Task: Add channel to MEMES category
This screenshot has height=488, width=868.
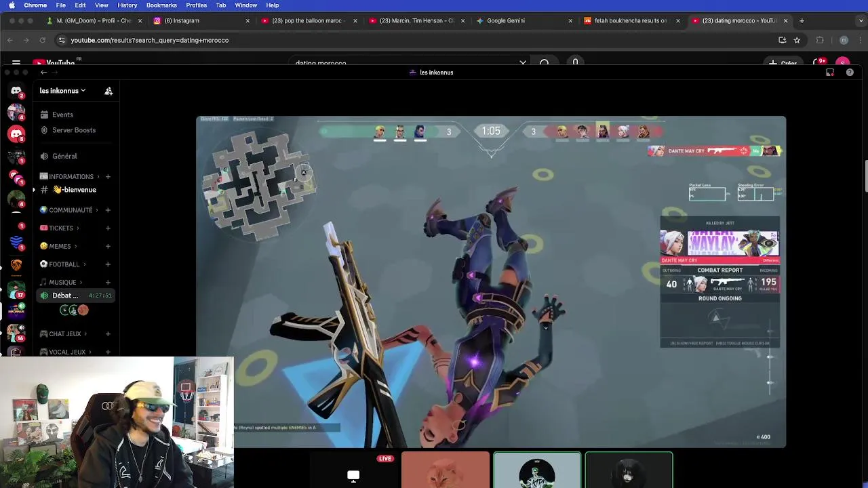Action: click(108, 247)
